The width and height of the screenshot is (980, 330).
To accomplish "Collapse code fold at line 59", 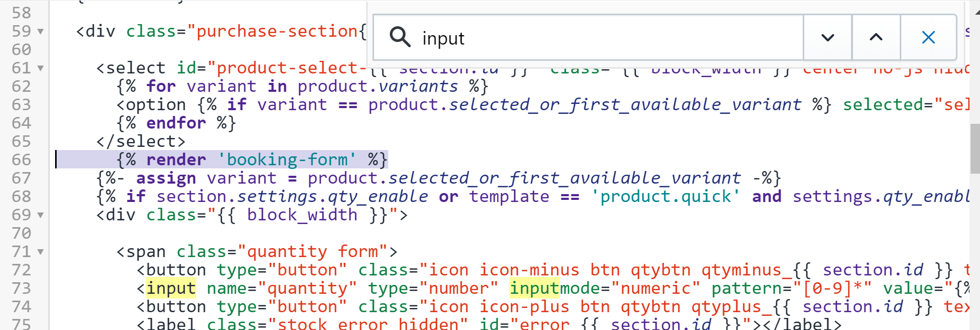I will coord(40,31).
